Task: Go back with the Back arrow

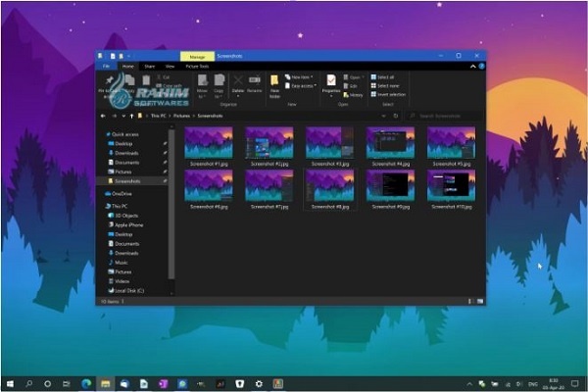Action: (x=103, y=116)
